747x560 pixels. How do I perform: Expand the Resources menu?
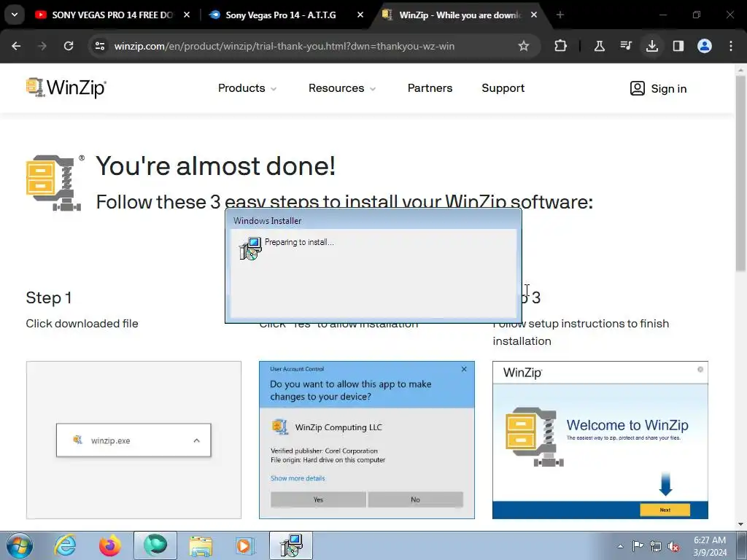[342, 88]
